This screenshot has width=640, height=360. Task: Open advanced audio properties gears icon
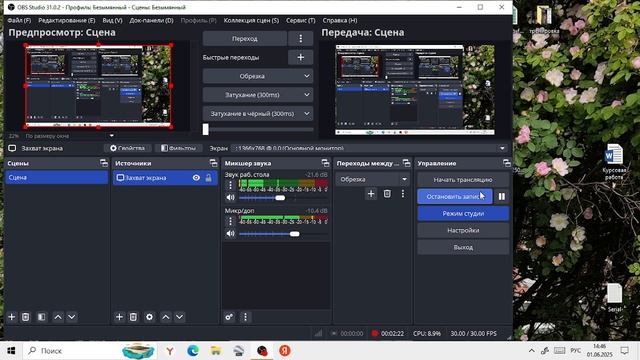click(x=229, y=317)
